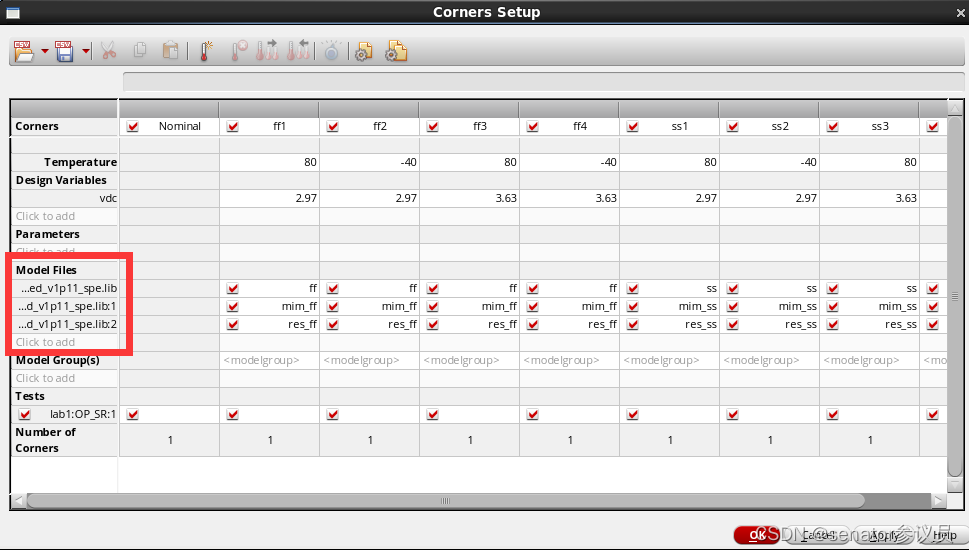Click thermometers with left arrow icon
Image resolution: width=969 pixels, height=554 pixels.
[298, 51]
